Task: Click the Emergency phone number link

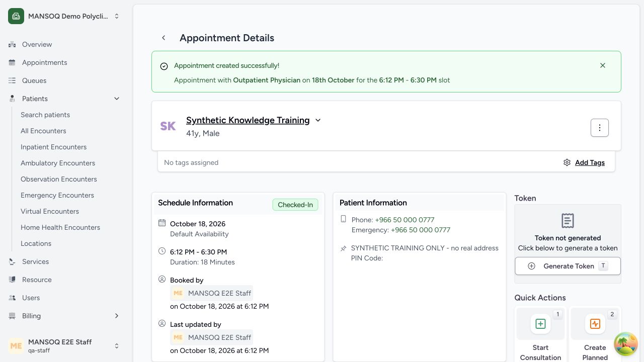Action: point(421,230)
